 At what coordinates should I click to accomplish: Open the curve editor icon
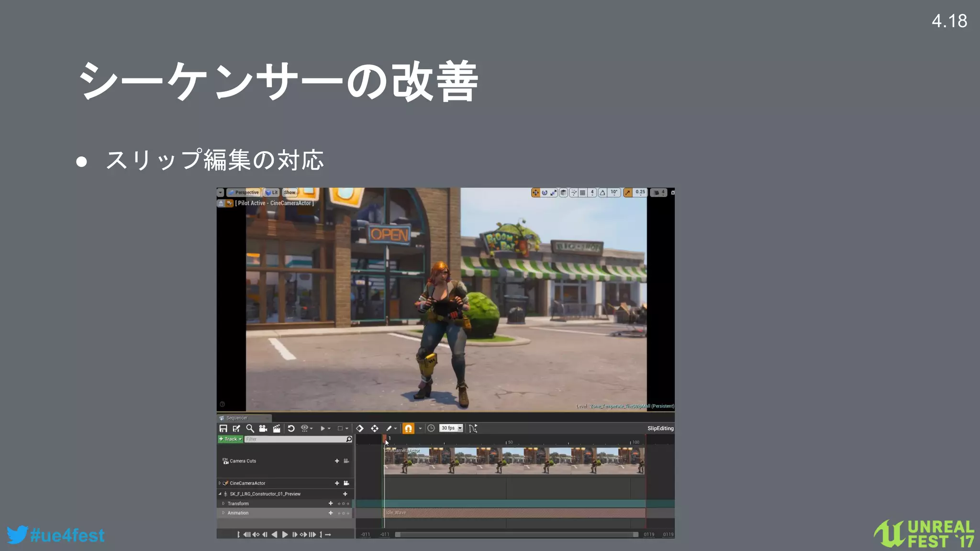[473, 429]
